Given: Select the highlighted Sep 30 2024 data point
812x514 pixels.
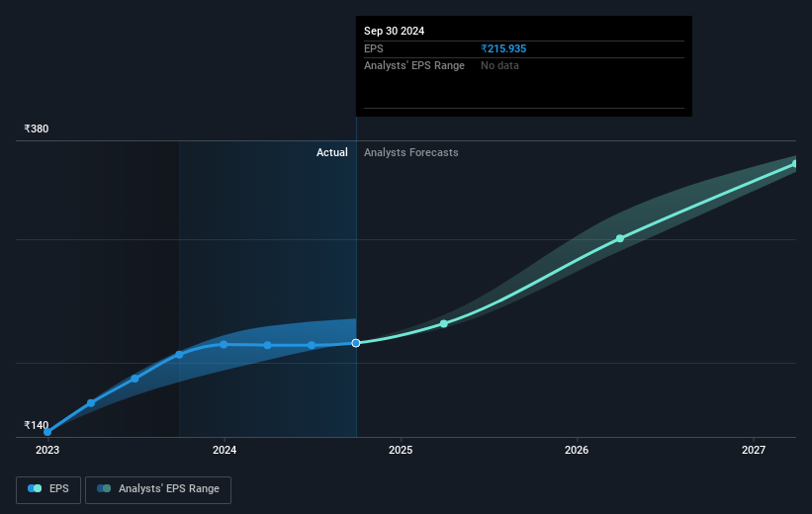Looking at the screenshot, I should point(356,343).
